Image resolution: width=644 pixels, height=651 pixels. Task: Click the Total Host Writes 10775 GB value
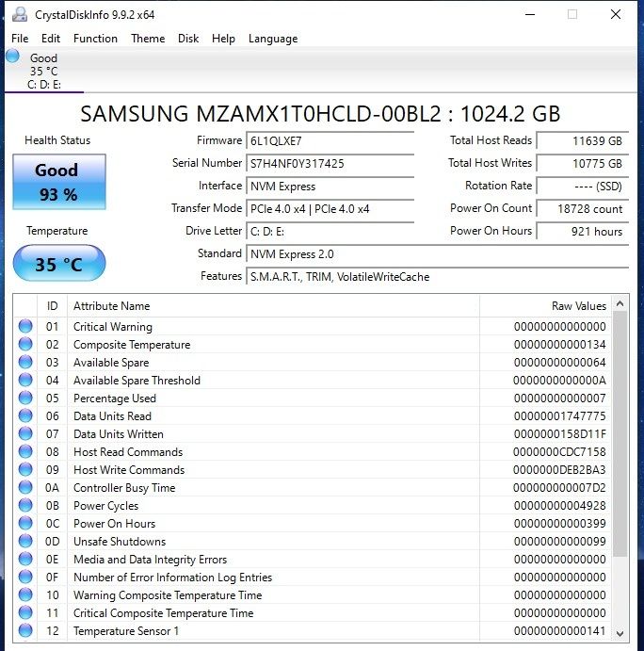[x=583, y=164]
